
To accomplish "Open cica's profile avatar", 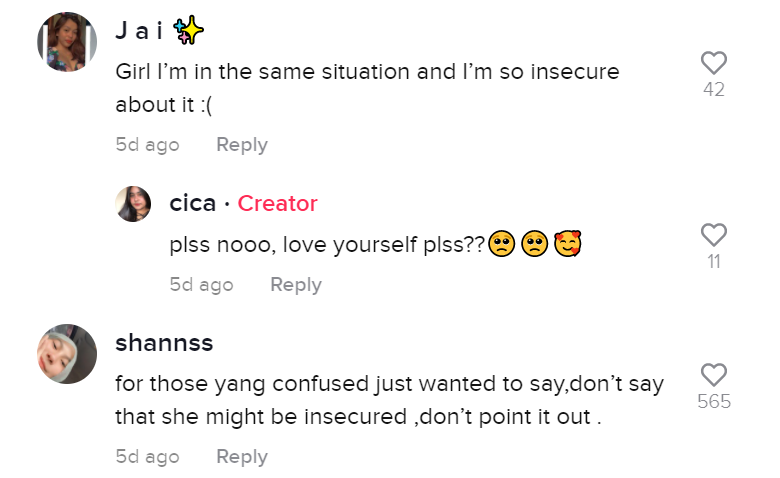I will [134, 204].
